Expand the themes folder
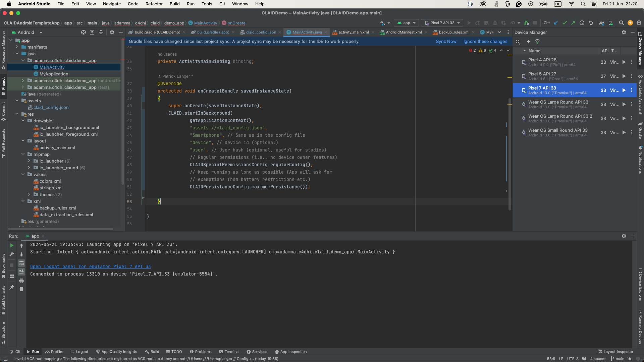 tap(29, 195)
